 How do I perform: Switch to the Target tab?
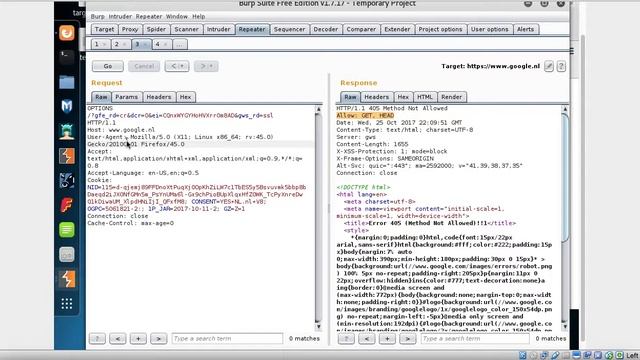pos(104,29)
